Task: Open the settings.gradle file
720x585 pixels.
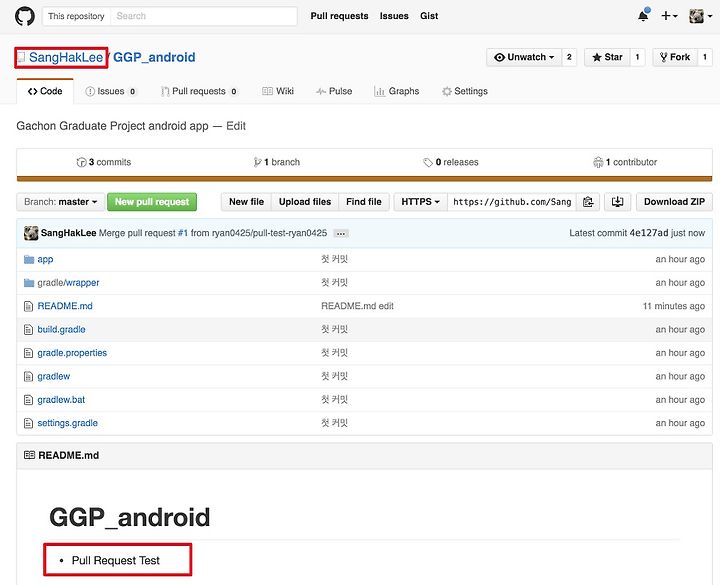Action: pos(68,423)
